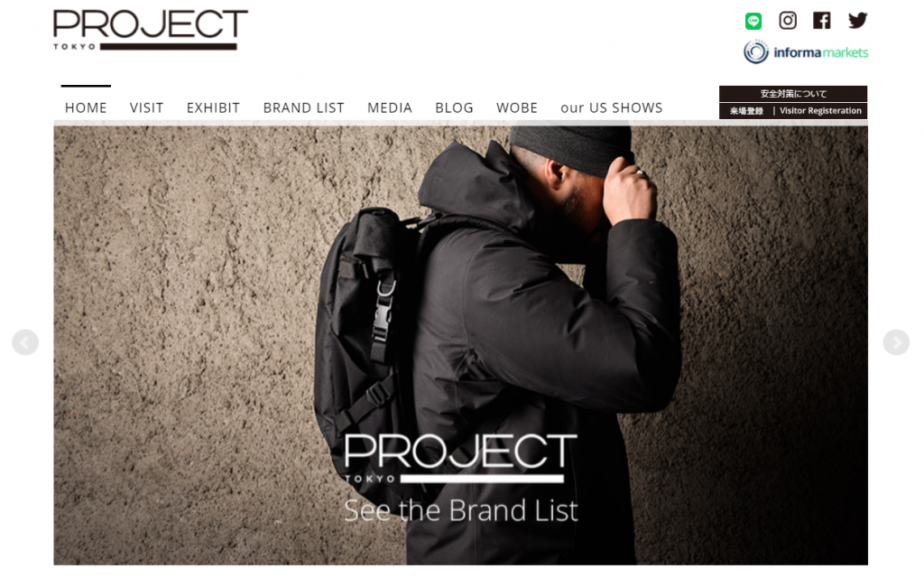
Task: Open the MEDIA menu item
Action: click(x=390, y=108)
